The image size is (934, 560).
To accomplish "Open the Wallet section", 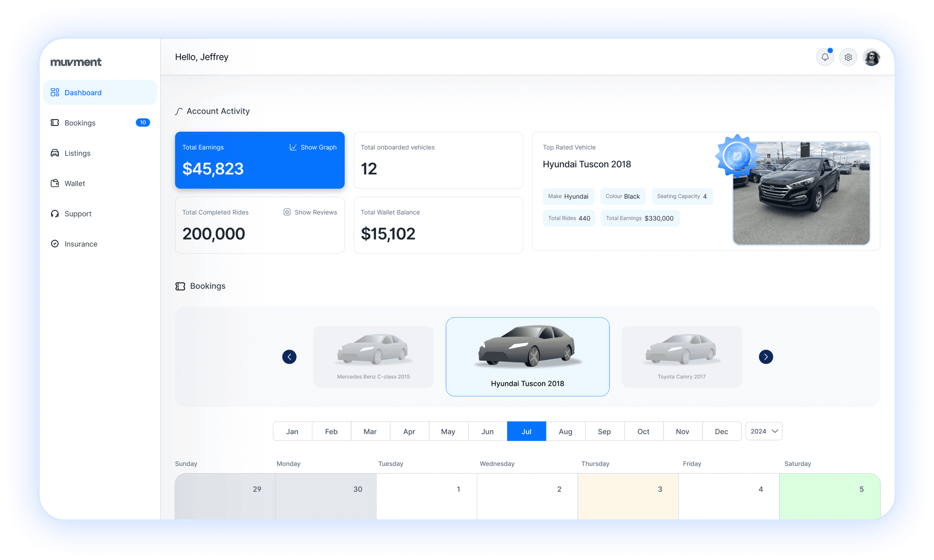I will [x=75, y=183].
